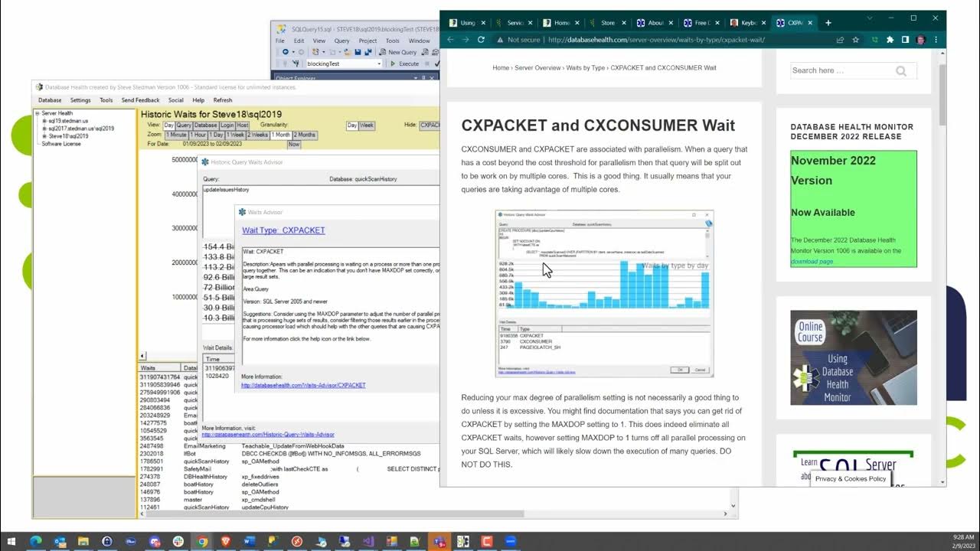The image size is (980, 551).
Task: Open the browser side panel icon
Action: 905,40
